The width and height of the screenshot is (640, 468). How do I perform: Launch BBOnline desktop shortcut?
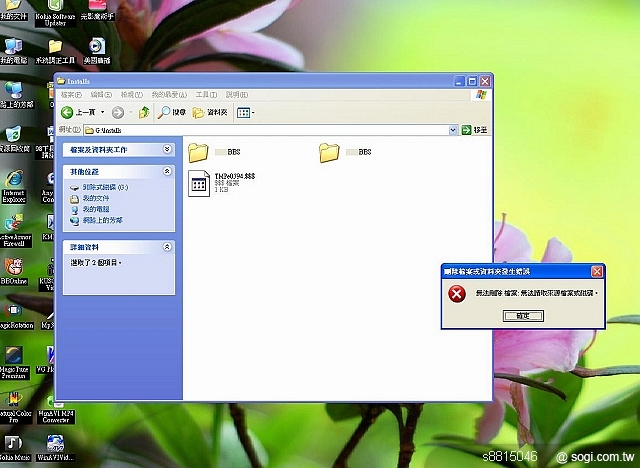(x=14, y=268)
